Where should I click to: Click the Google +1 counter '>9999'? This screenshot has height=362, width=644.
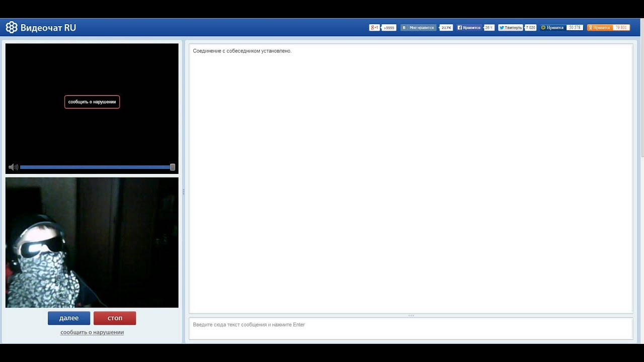tap(389, 28)
